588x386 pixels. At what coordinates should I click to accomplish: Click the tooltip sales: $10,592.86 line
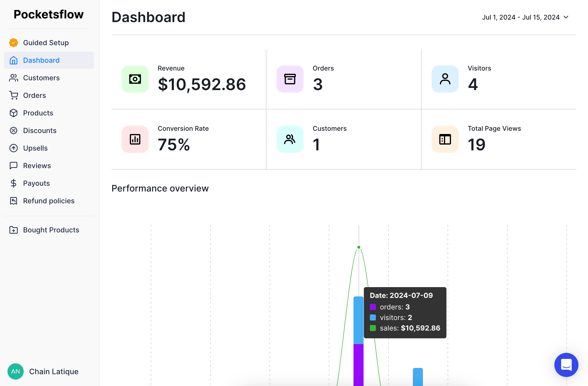pos(405,328)
